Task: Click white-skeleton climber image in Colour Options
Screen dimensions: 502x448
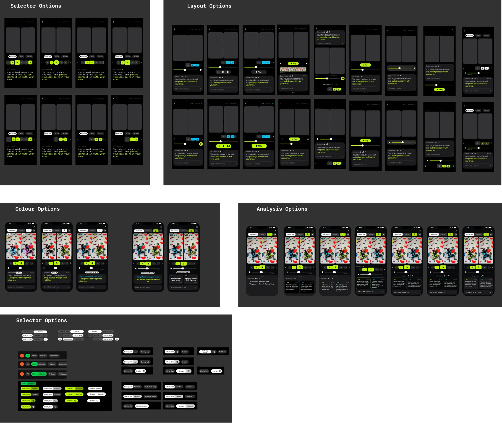Action: click(x=49, y=246)
